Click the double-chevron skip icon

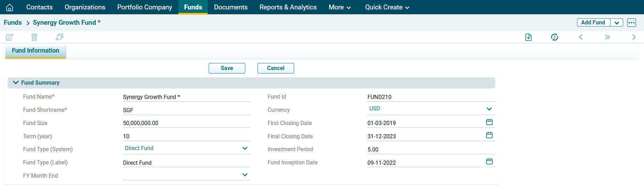tap(607, 37)
